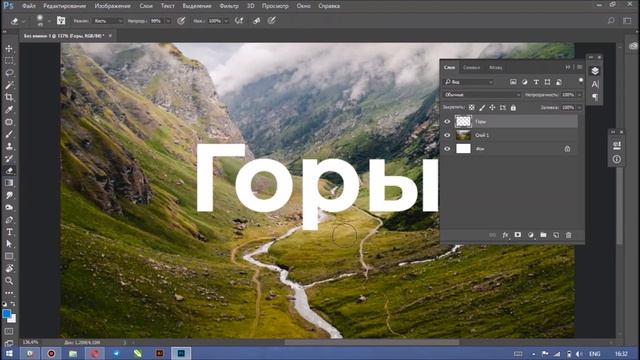
Task: Open the brush preset picker arrow
Action: [x=49, y=21]
